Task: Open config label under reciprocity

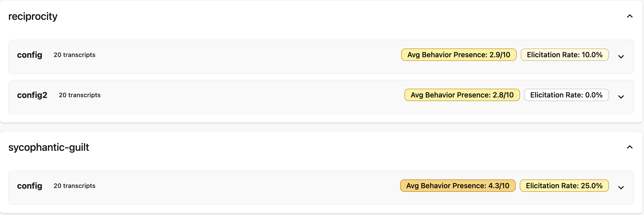Action: point(30,55)
